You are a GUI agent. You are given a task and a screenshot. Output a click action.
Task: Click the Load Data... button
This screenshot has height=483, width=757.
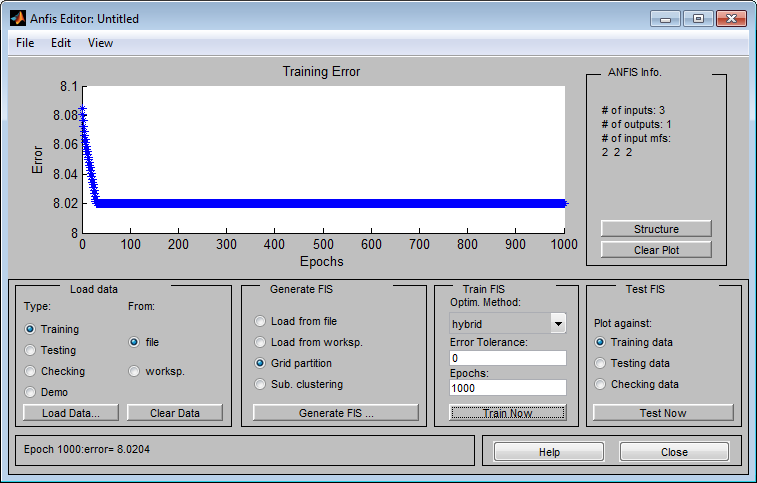(71, 412)
